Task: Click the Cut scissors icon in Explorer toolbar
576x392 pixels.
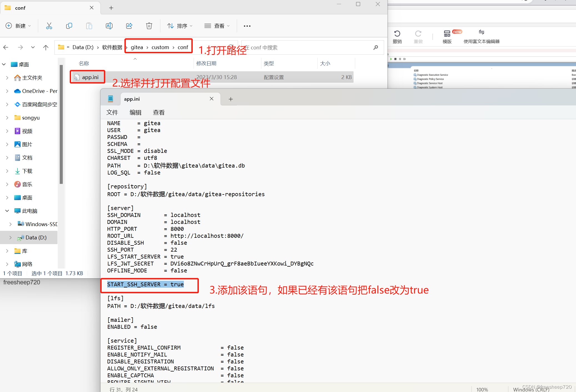Action: 49,26
